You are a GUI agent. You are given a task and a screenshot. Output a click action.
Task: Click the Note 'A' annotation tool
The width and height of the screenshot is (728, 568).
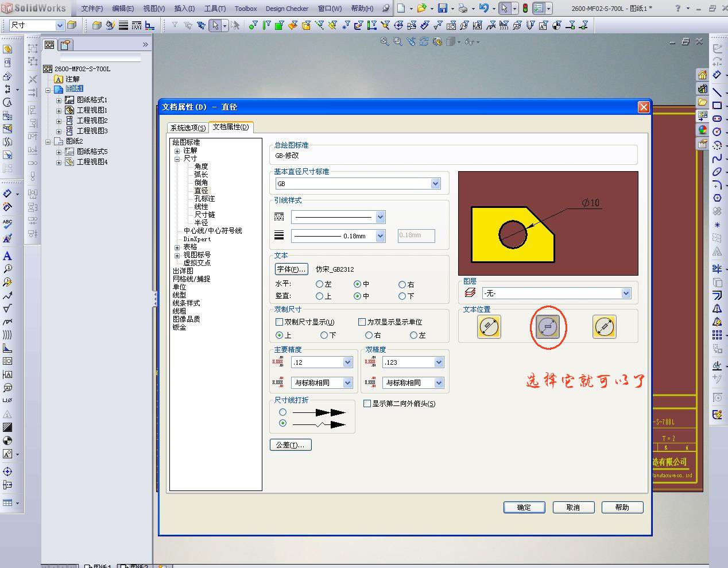coord(7,256)
